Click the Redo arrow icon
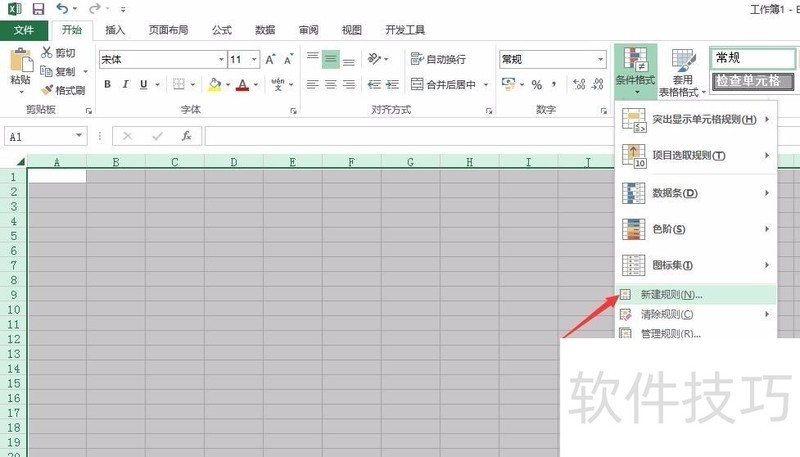The image size is (800, 457). click(x=94, y=9)
